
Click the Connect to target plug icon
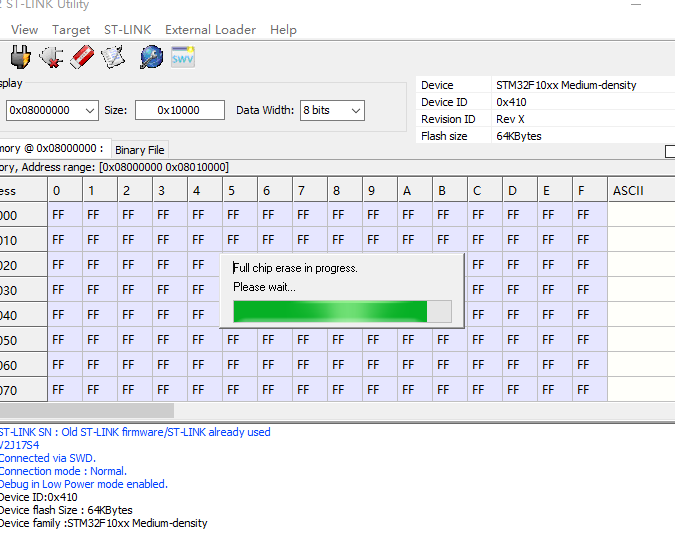coord(20,57)
